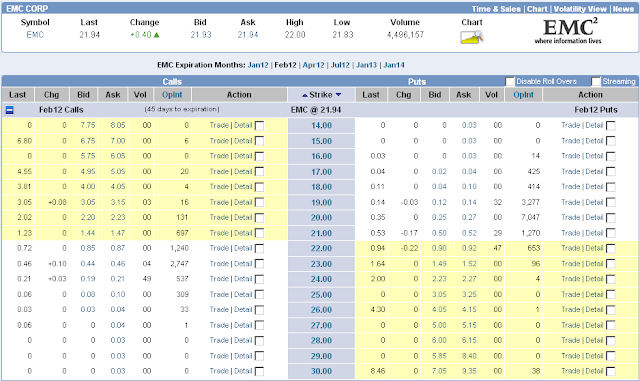Select the change value +0.40
The height and width of the screenshot is (381, 640).
pyautogui.click(x=141, y=35)
